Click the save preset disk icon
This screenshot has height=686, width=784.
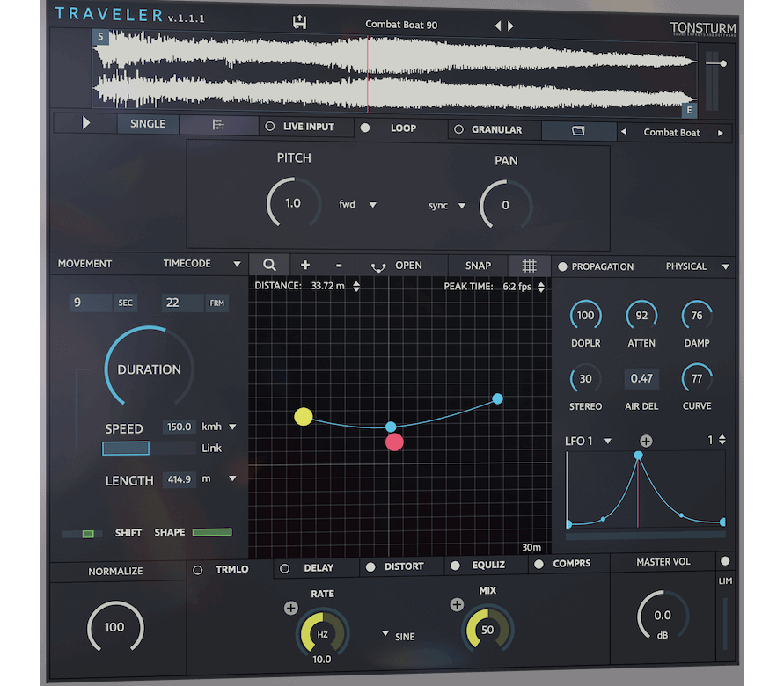(299, 23)
